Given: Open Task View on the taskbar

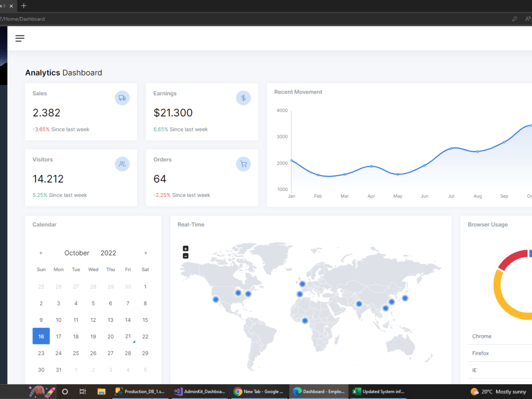Looking at the screenshot, I should [82, 392].
